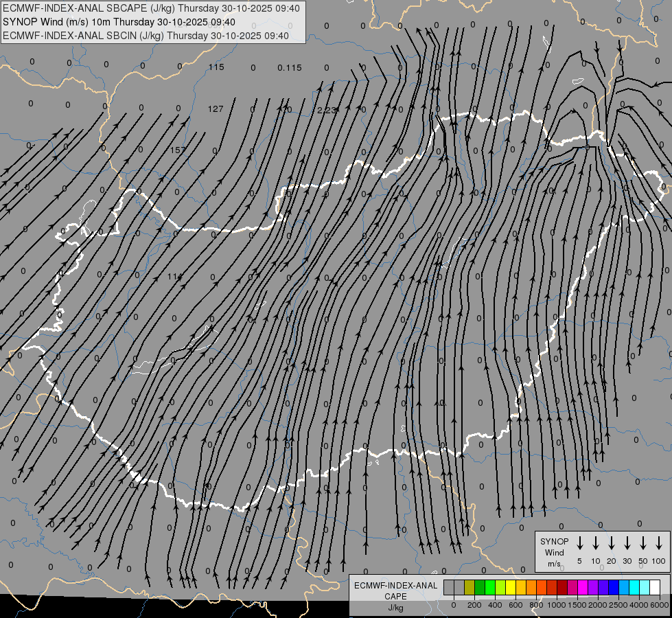Click the wind arrow above 30 m/s
This screenshot has width=672, height=618.
(627, 543)
